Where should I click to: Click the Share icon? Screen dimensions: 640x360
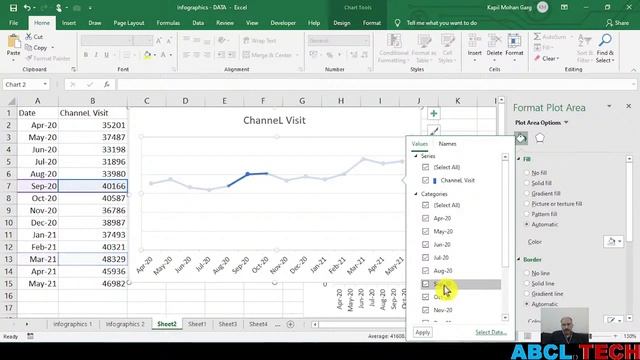609,23
